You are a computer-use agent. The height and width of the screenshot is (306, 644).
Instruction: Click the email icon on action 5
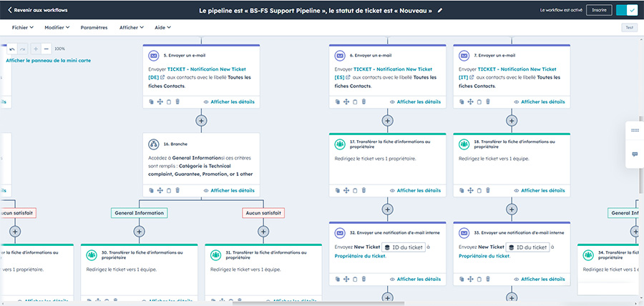154,55
